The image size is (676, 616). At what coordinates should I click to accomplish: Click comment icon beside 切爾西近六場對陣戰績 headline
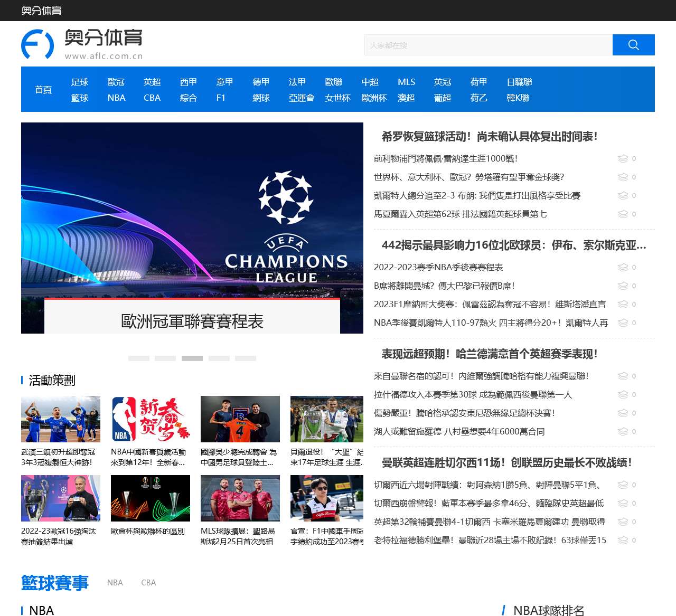click(623, 485)
